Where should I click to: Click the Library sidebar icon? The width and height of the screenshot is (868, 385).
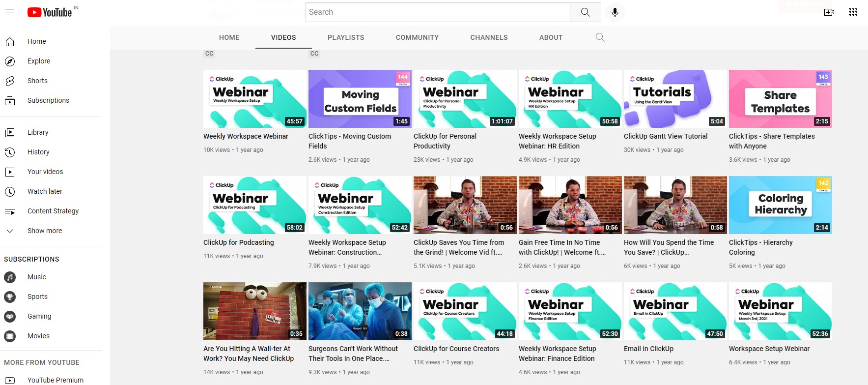pyautogui.click(x=10, y=133)
